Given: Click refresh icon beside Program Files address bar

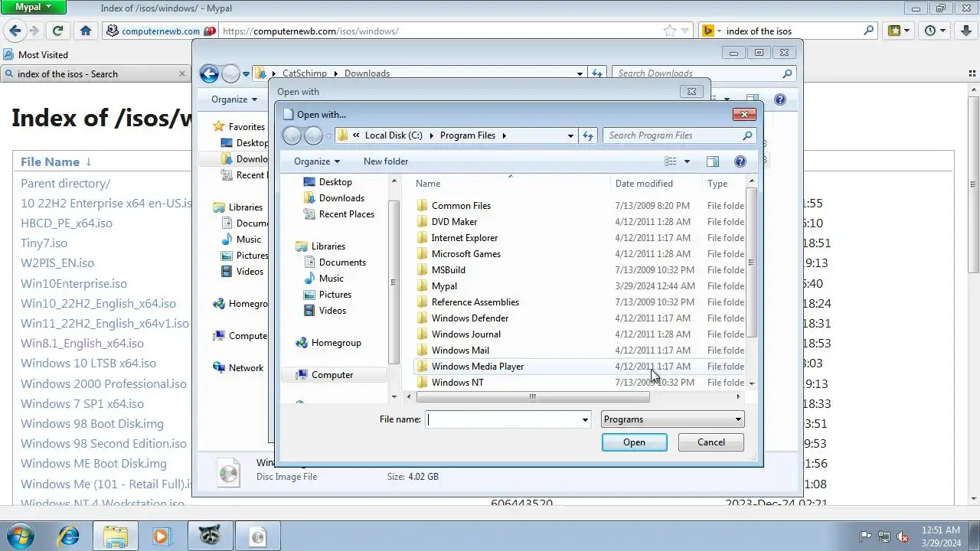Looking at the screenshot, I should pos(588,135).
